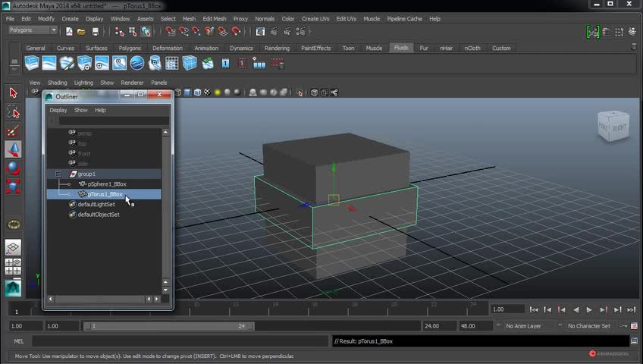This screenshot has height=364, width=643.
Task: Open the Edit Mesh menu
Action: pyautogui.click(x=214, y=18)
